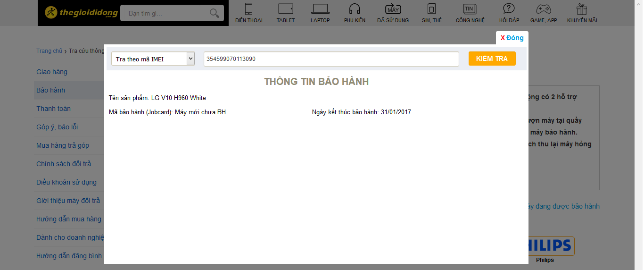Screen dimensions: 644x270
Task: Open Mua hàng trả góp sidebar item
Action: pyautogui.click(x=63, y=145)
